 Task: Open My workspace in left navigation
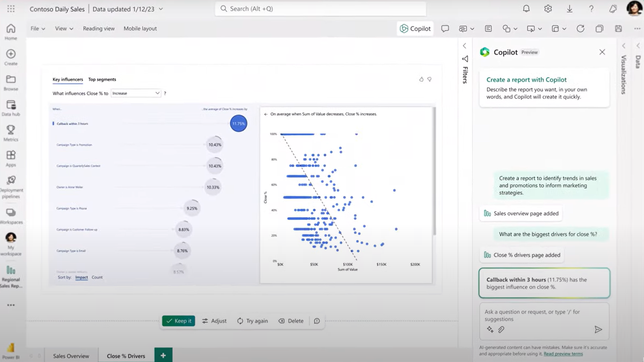(11, 244)
